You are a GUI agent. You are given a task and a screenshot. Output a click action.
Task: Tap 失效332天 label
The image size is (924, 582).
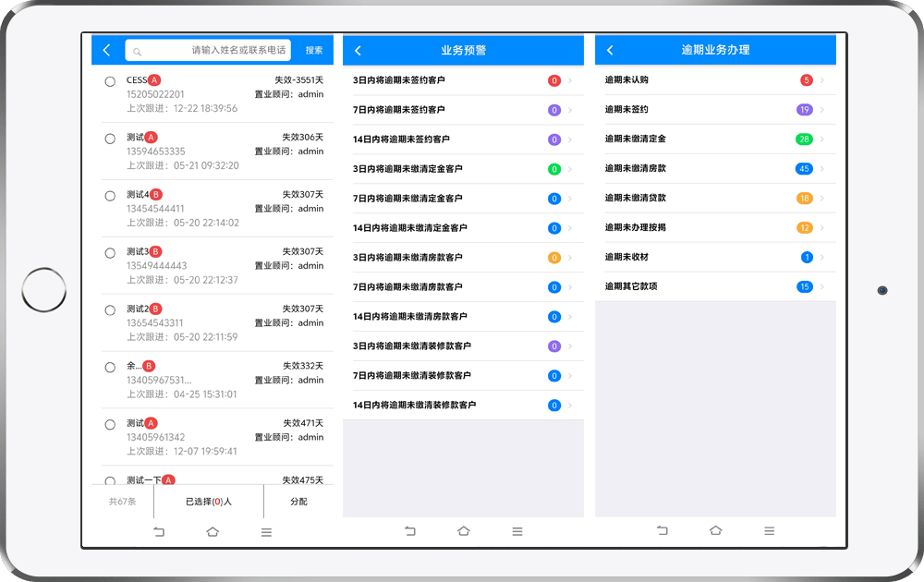[303, 366]
